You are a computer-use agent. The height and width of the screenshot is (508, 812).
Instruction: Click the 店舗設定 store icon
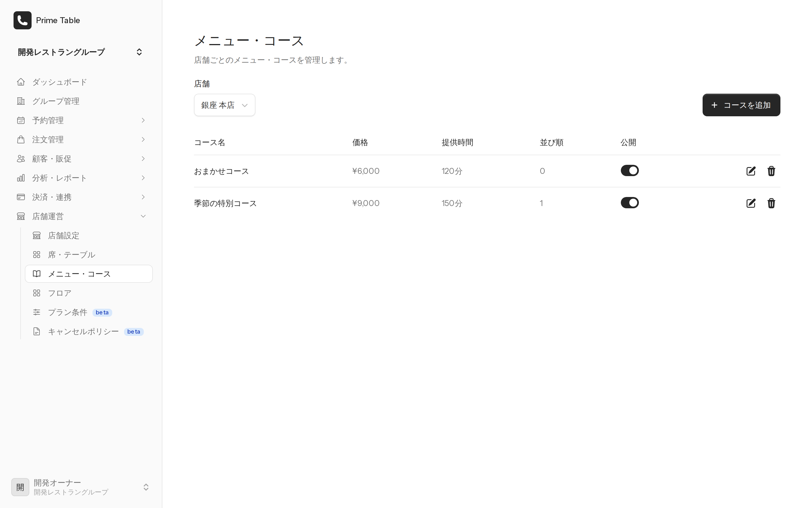[37, 236]
